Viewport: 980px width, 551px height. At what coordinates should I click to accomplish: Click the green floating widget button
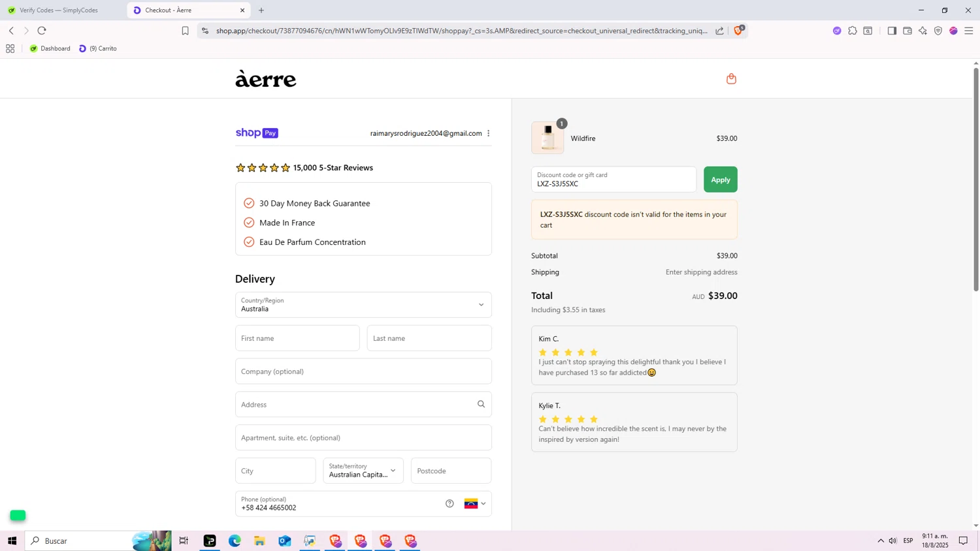click(x=18, y=516)
